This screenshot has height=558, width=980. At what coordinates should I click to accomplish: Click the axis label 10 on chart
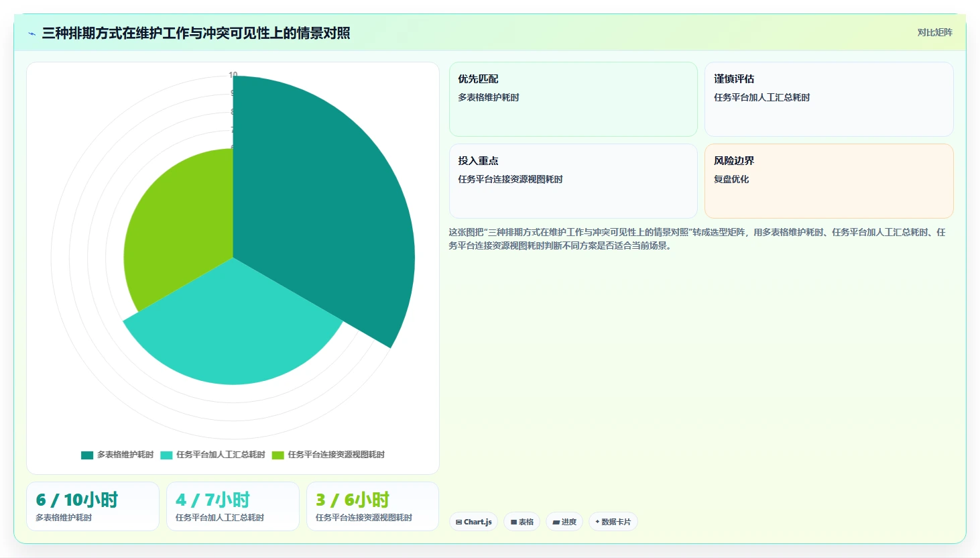233,75
